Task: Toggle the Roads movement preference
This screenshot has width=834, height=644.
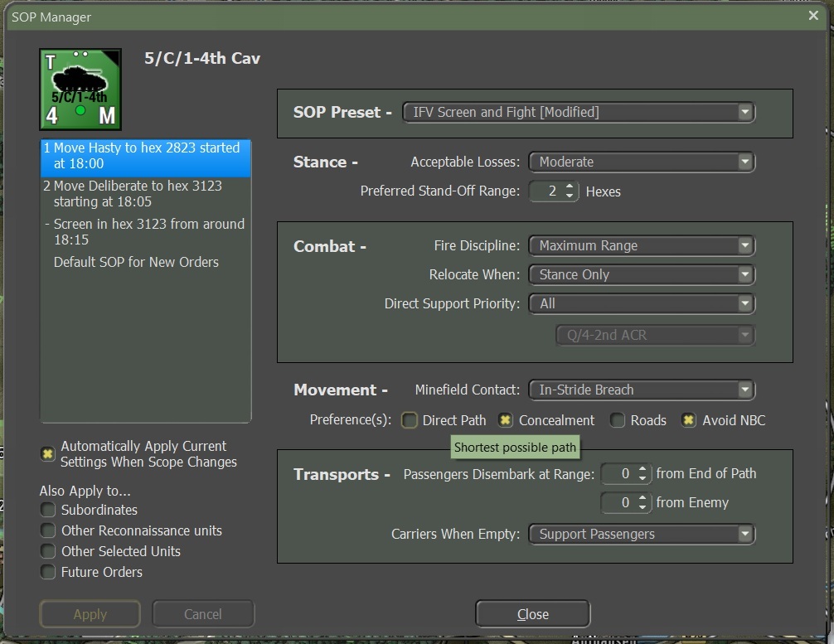Action: [x=618, y=420]
